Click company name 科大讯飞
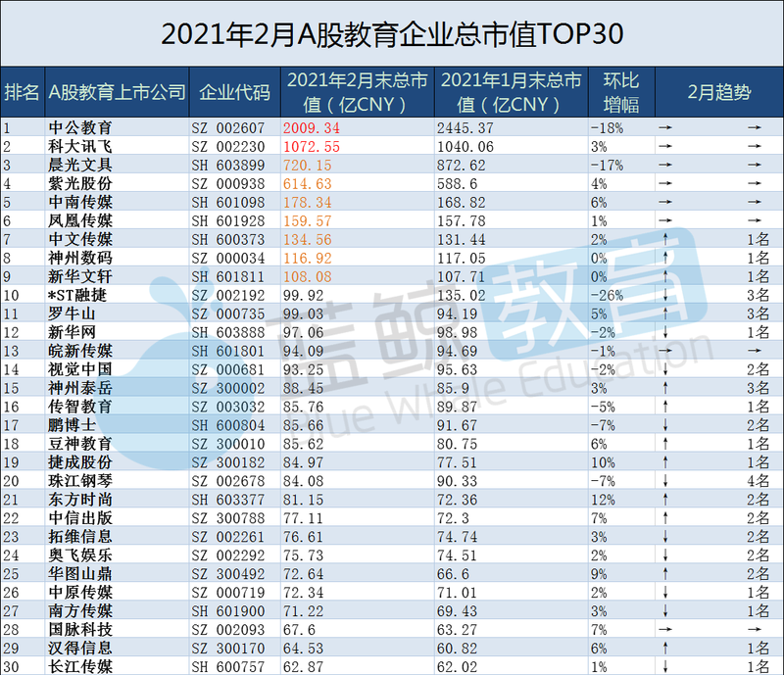Viewport: 784px width, 675px height. [80, 147]
